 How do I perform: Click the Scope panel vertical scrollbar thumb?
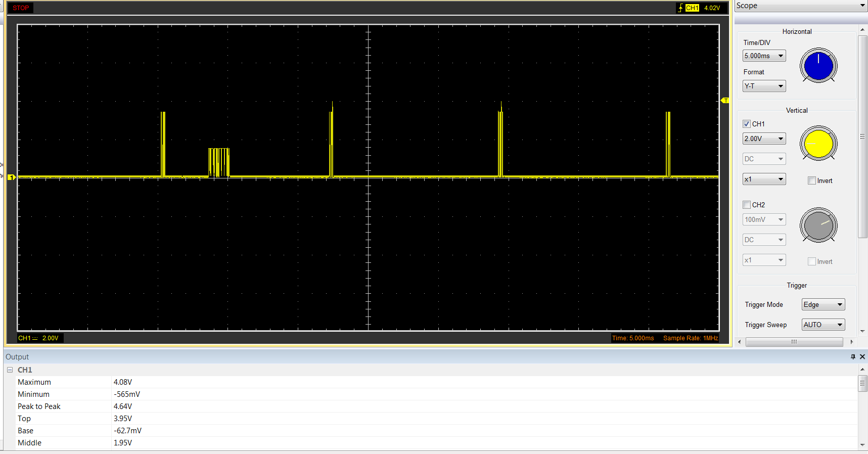click(x=862, y=137)
